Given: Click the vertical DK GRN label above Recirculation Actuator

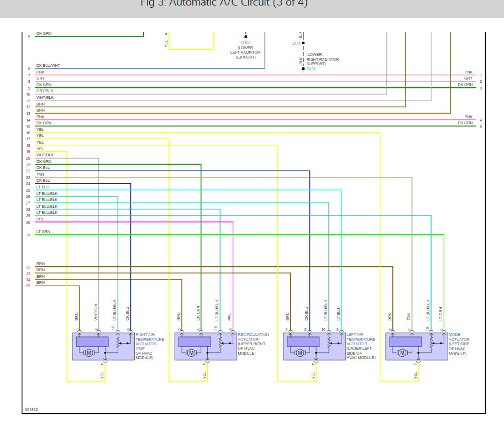Looking at the screenshot, I should (198, 313).
